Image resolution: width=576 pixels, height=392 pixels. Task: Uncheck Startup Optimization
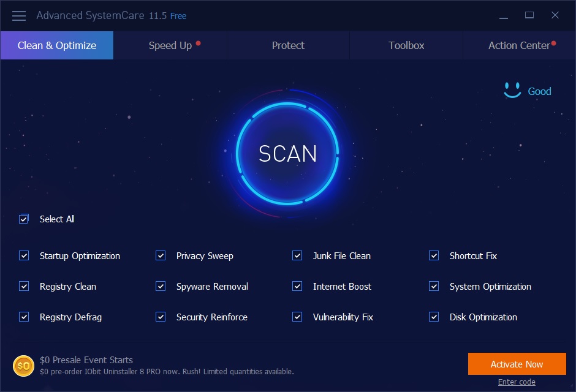24,255
